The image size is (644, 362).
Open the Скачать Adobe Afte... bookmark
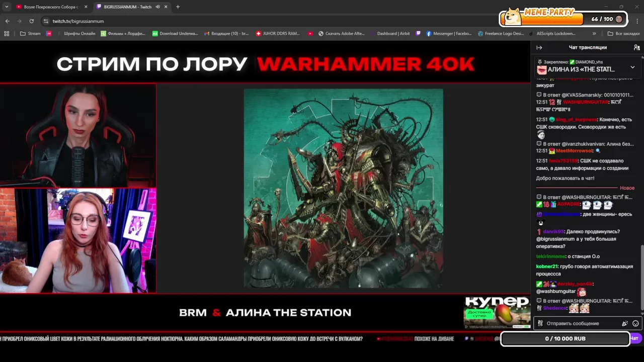[341, 34]
